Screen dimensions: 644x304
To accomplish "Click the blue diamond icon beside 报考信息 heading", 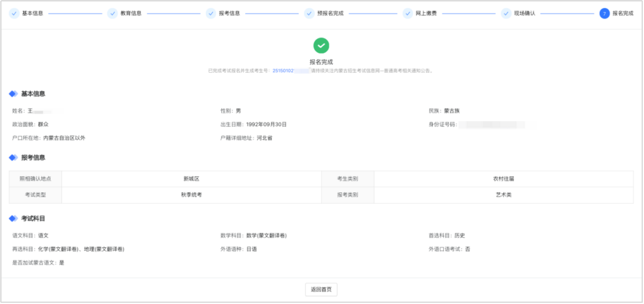I will [x=13, y=158].
